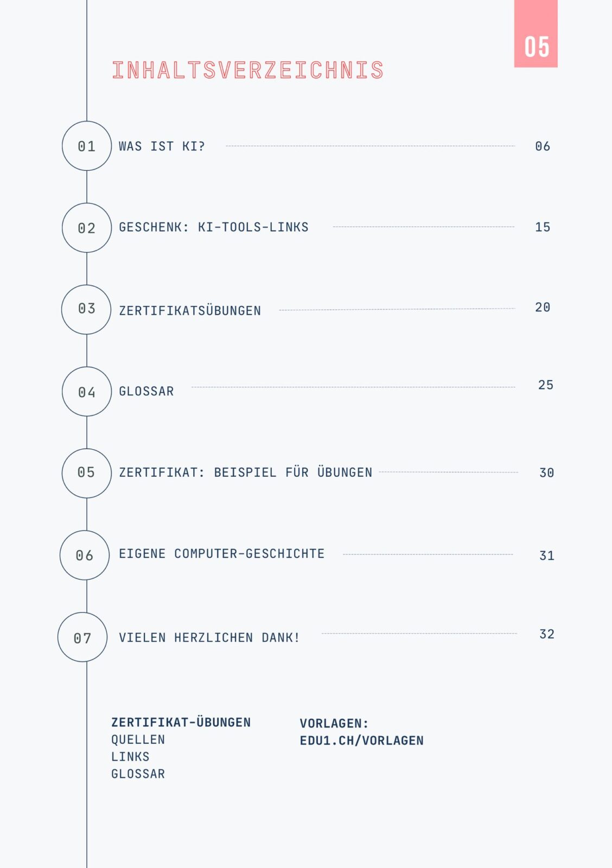Viewport: 612px width, 868px height.
Task: Click the EDU1.CH/VORLAGEN link
Action: pyautogui.click(x=361, y=741)
